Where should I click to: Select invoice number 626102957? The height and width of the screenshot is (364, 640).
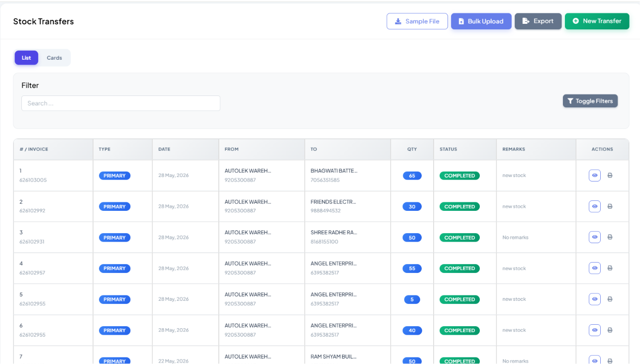click(32, 273)
